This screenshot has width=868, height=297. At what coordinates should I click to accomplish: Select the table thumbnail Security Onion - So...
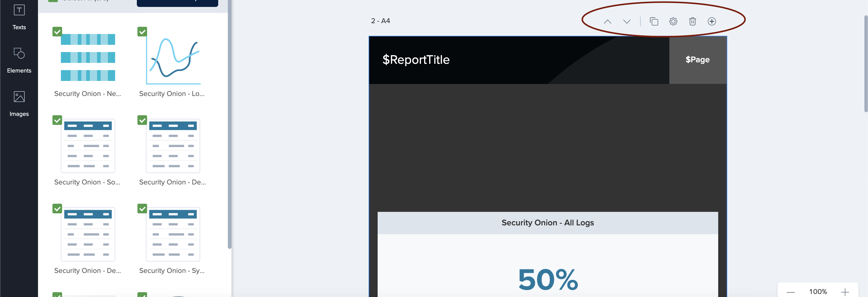click(88, 146)
